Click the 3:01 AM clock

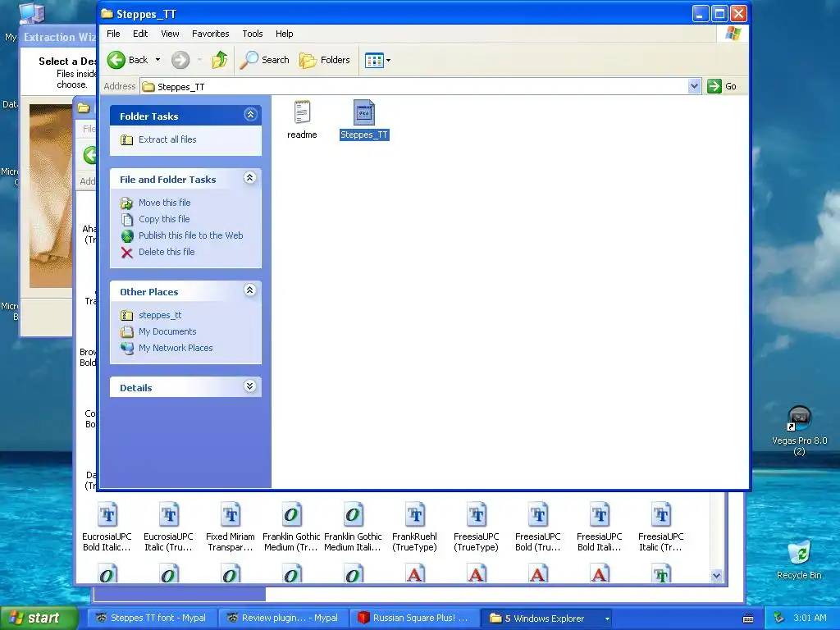pyautogui.click(x=810, y=618)
